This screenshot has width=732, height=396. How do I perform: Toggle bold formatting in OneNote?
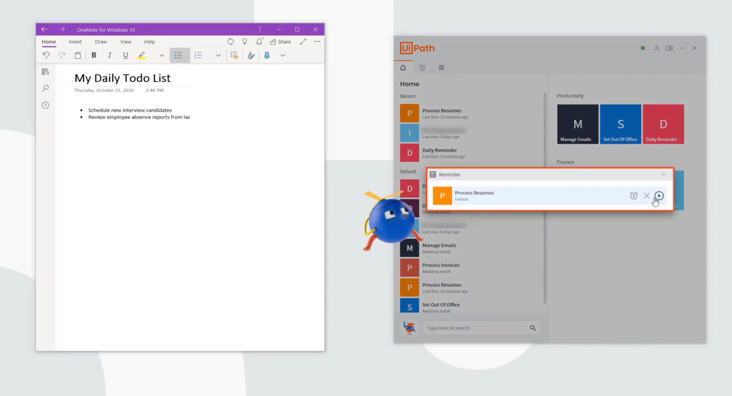pos(94,55)
